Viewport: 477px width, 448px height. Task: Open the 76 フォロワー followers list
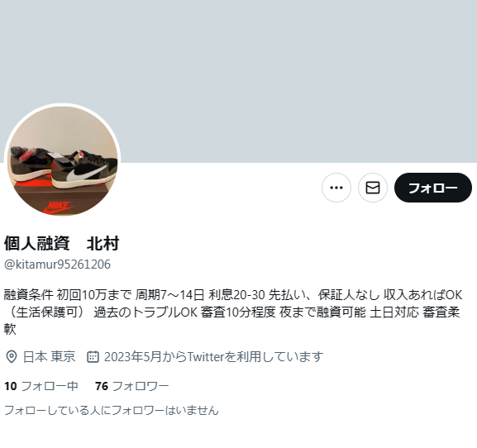point(131,386)
